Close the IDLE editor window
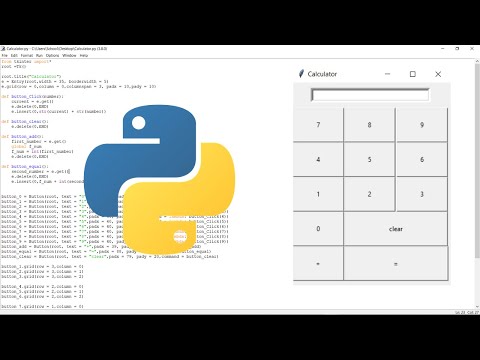This screenshot has width=480, height=360. click(x=472, y=49)
